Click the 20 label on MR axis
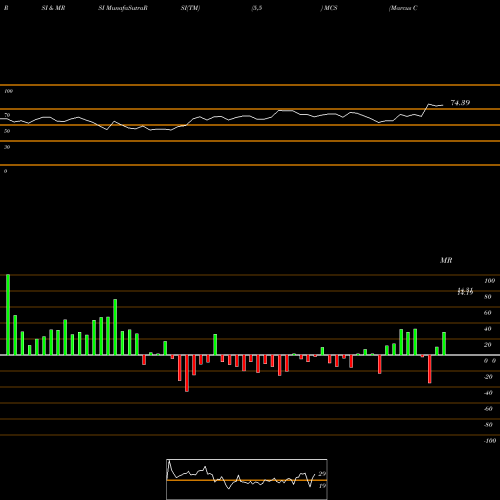 pos(488,345)
